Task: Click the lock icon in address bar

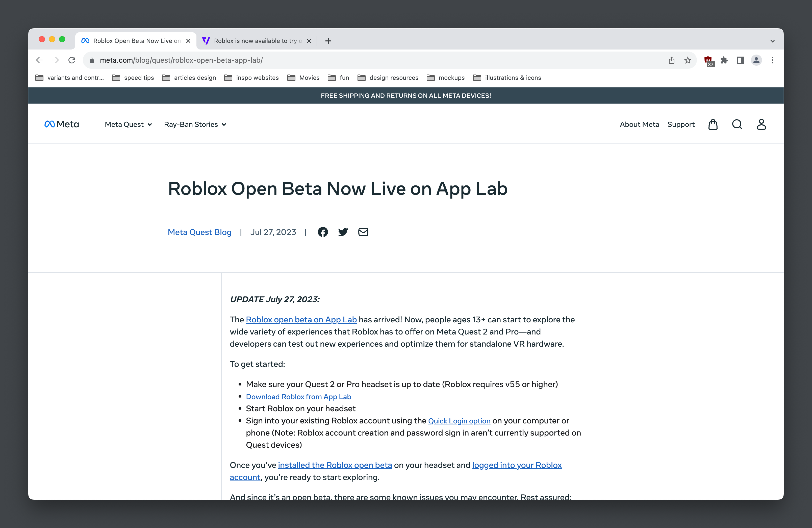Action: click(x=92, y=60)
